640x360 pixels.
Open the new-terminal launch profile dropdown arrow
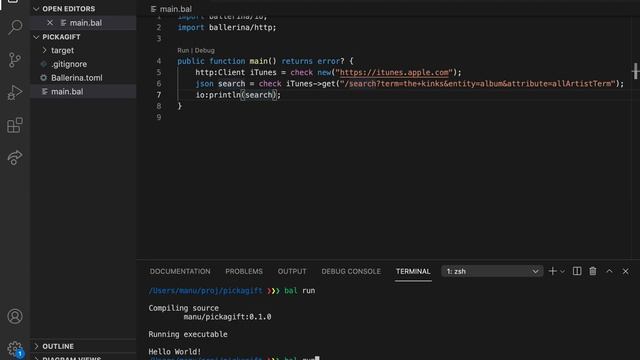[x=562, y=271]
